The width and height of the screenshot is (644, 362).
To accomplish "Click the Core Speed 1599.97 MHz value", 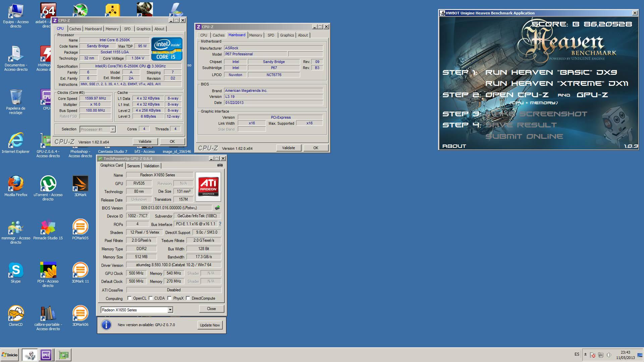I will [x=96, y=98].
